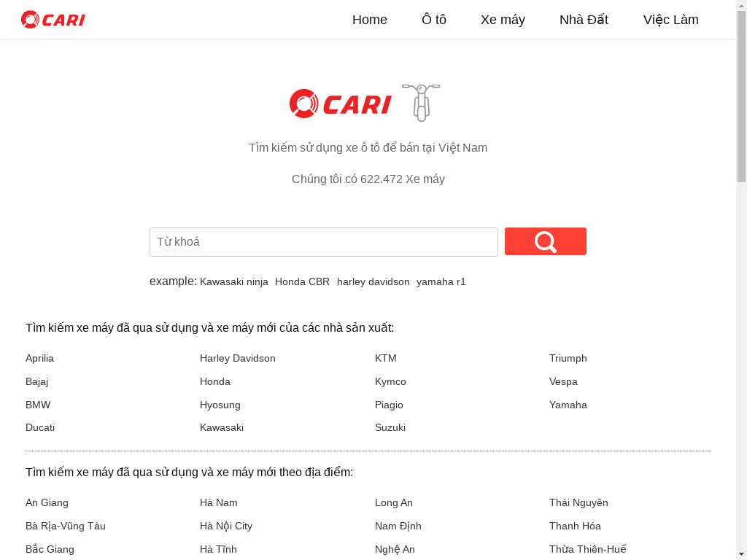Image resolution: width=747 pixels, height=560 pixels.
Task: Try the Honda CBR example link
Action: point(302,282)
